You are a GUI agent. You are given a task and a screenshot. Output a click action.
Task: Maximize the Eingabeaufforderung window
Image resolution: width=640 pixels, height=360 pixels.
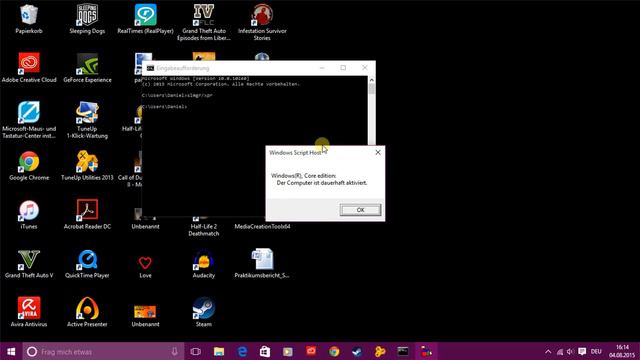click(343, 68)
